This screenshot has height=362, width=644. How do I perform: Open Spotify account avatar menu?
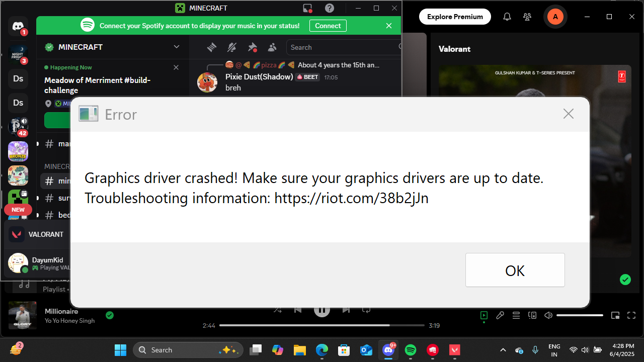point(555,17)
